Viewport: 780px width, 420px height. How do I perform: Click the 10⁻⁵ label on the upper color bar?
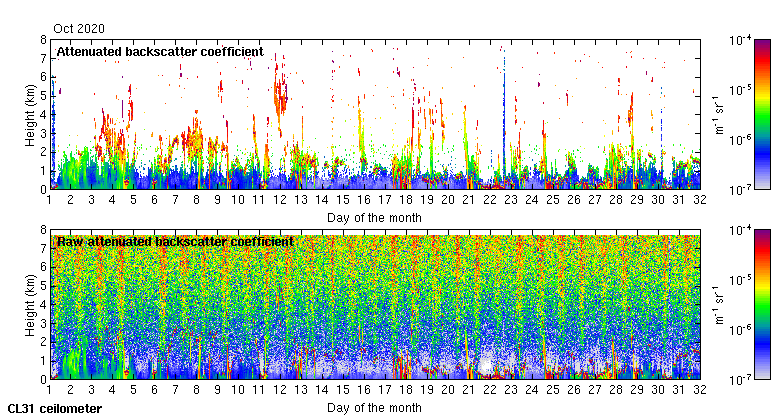[x=740, y=90]
